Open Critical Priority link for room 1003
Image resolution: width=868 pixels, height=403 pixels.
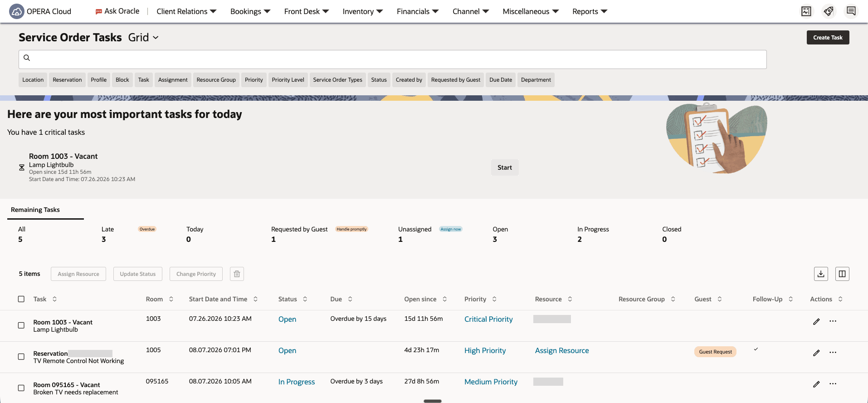(488, 319)
